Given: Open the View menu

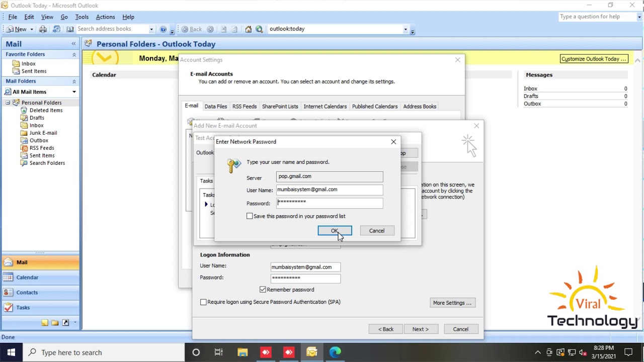Looking at the screenshot, I should [x=47, y=17].
